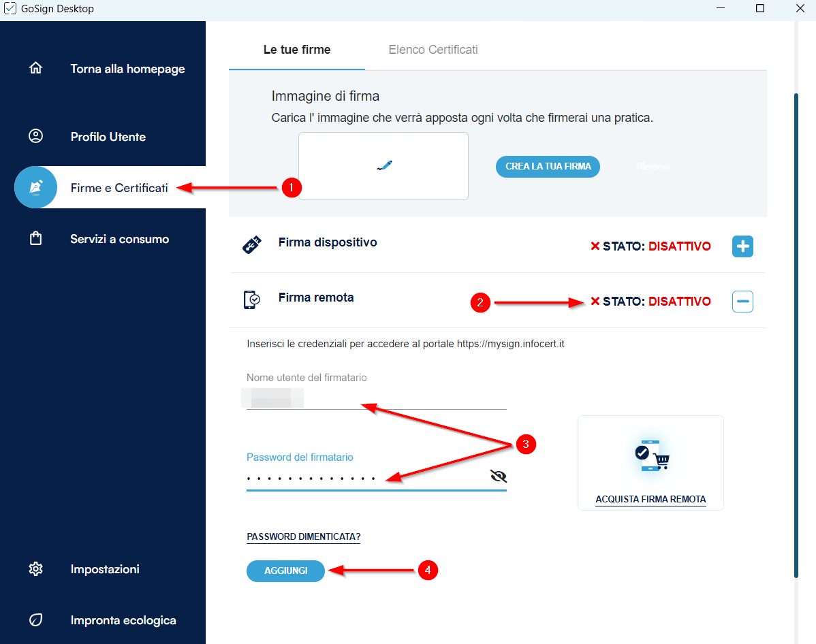Image resolution: width=816 pixels, height=644 pixels.
Task: Click the Servizi a consumo bag icon
Action: (35, 238)
